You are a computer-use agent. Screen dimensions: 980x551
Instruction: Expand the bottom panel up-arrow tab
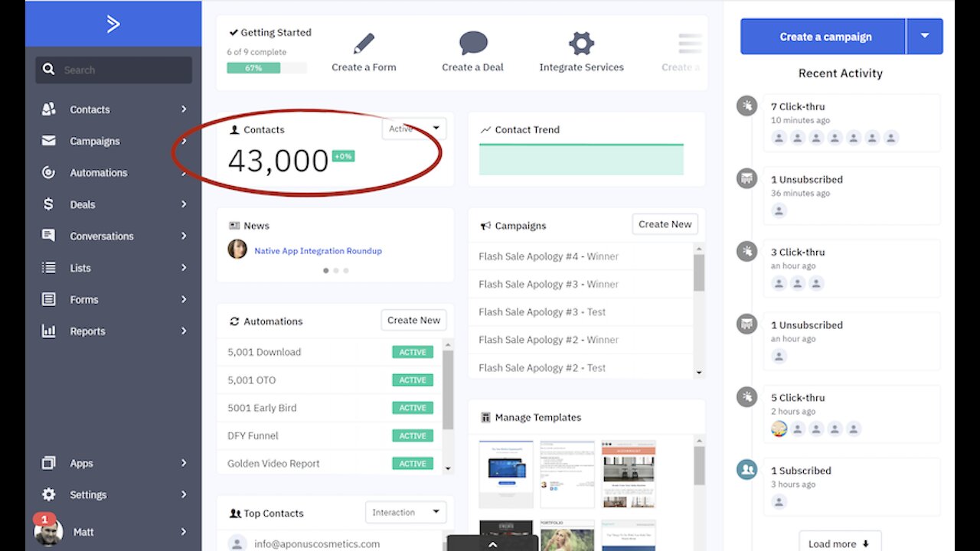tap(492, 543)
